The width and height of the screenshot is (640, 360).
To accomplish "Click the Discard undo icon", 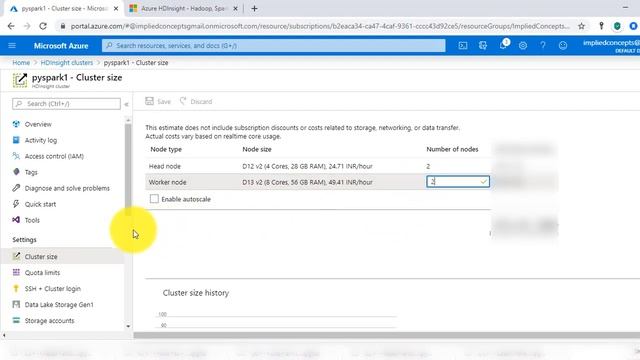I will [x=183, y=101].
